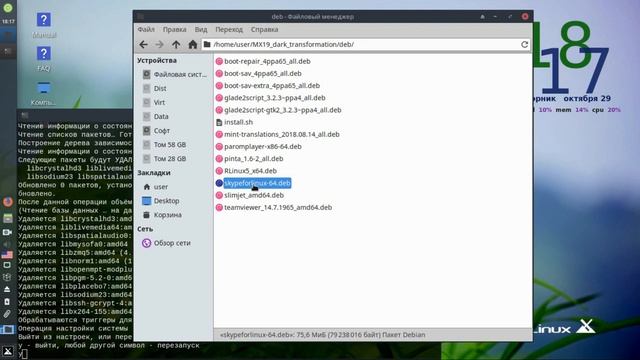Select file mint-translations_2018.08.14_all.deb

282,134
